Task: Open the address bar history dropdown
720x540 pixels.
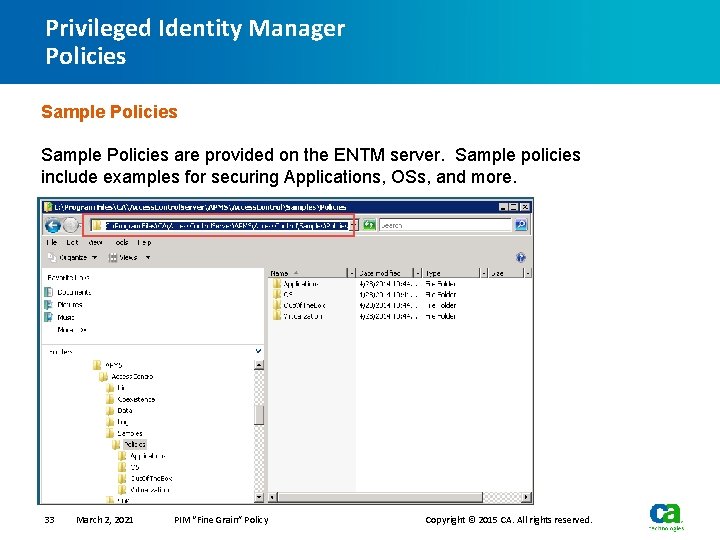Action: click(354, 225)
